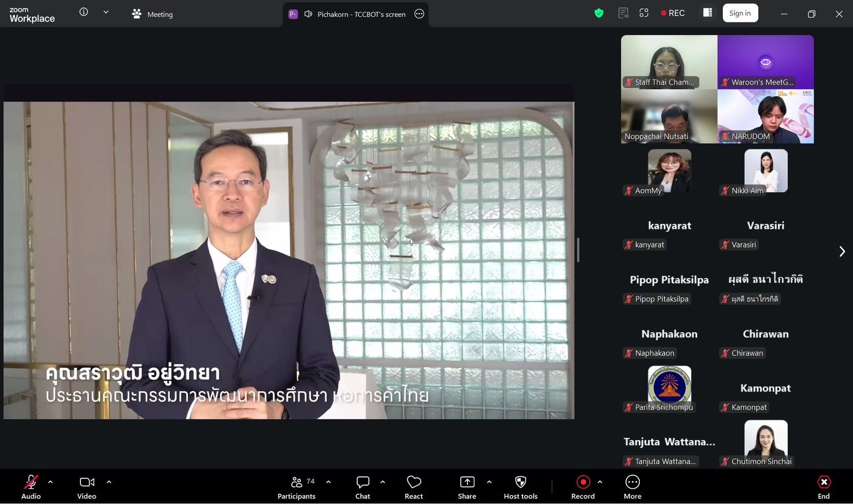Open the Chat panel
853x504 pixels.
coord(363,487)
